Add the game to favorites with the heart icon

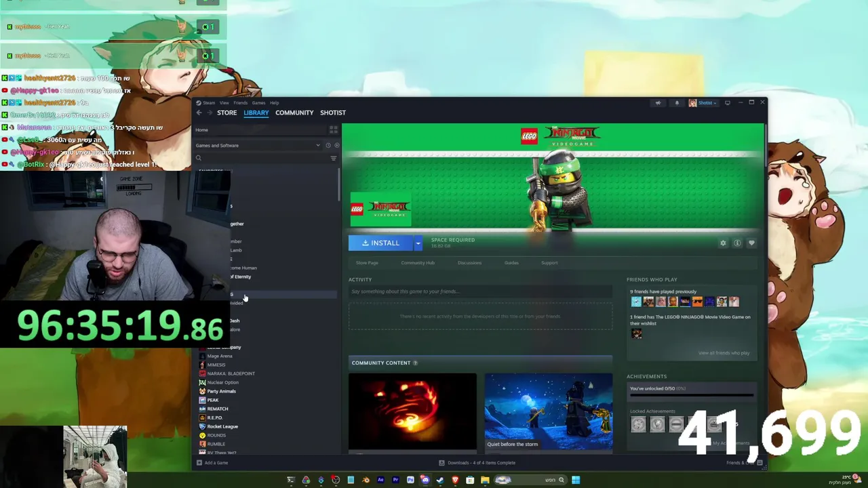point(751,243)
